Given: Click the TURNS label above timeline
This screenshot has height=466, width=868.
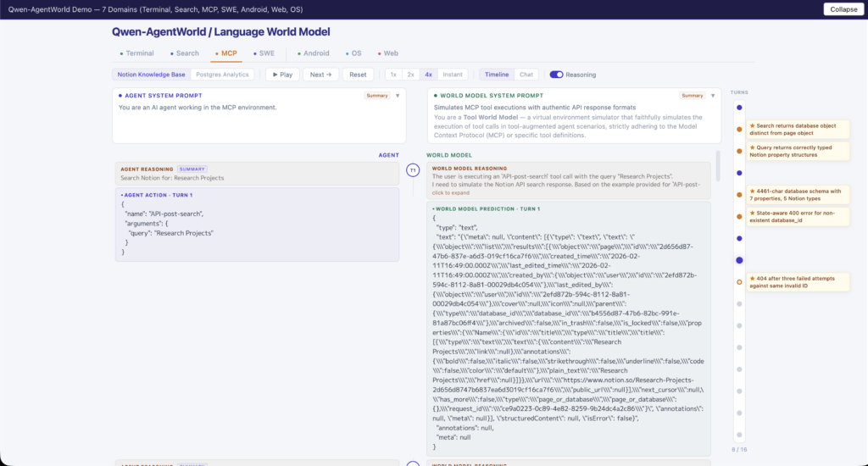Looking at the screenshot, I should (739, 92).
